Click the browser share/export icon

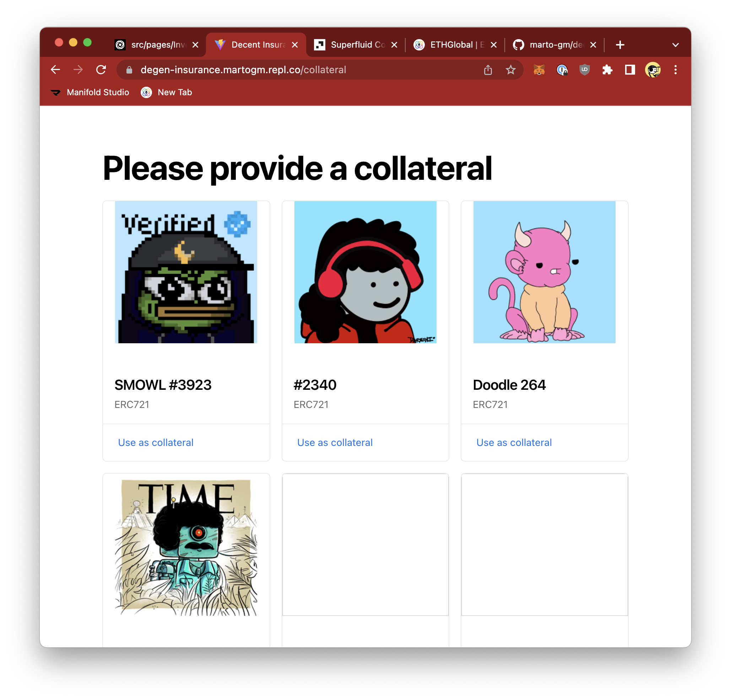pyautogui.click(x=489, y=70)
